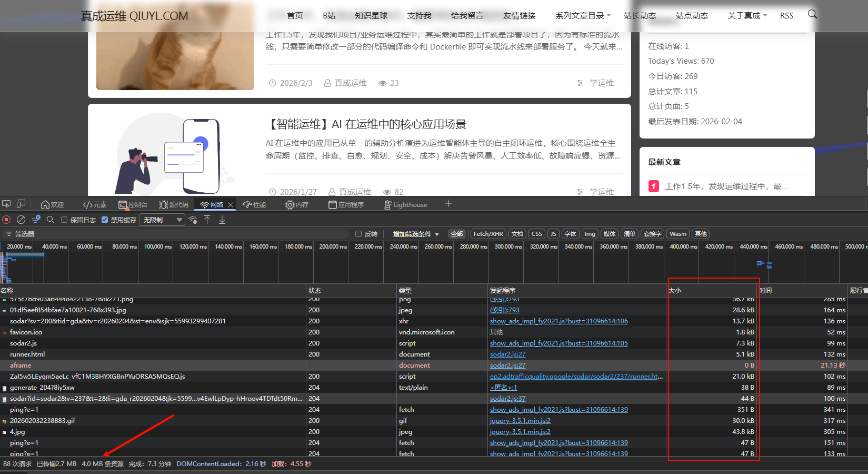Stop network recording with the red record icon
Image resolution: width=868 pixels, height=474 pixels.
pyautogui.click(x=6, y=220)
